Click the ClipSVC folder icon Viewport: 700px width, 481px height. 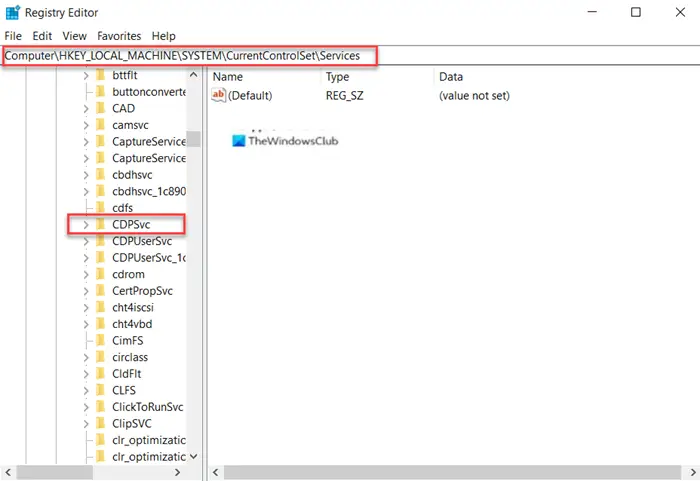tap(101, 423)
